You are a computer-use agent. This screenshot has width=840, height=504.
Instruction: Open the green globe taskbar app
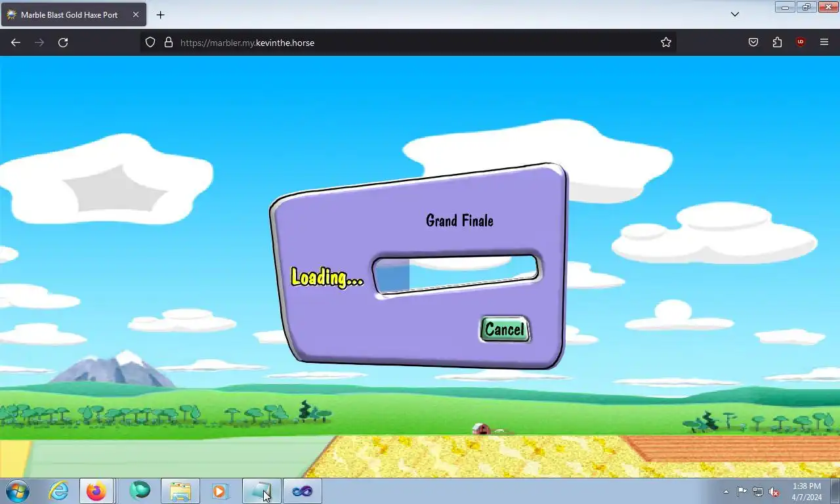click(140, 491)
